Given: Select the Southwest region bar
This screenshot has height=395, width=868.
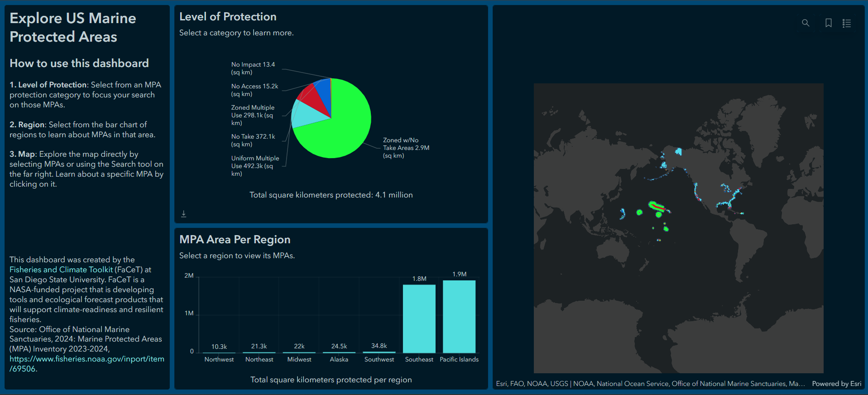Looking at the screenshot, I should (x=379, y=352).
